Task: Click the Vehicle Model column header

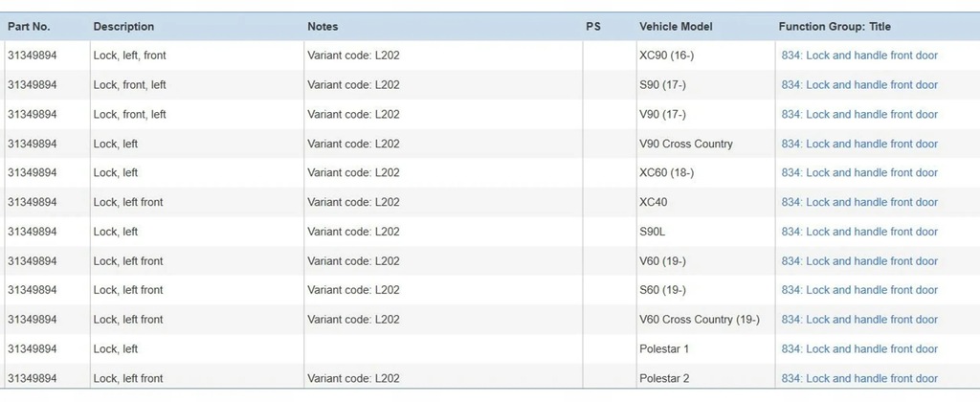Action: click(676, 27)
